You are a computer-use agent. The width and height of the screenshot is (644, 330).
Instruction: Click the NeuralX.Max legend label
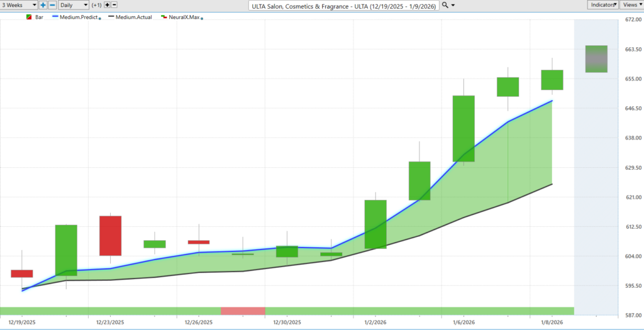(184, 17)
